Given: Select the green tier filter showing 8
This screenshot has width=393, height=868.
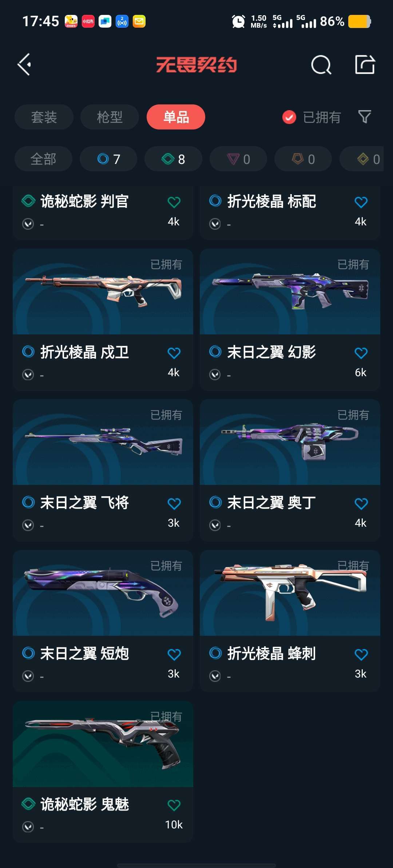Looking at the screenshot, I should click(x=173, y=159).
